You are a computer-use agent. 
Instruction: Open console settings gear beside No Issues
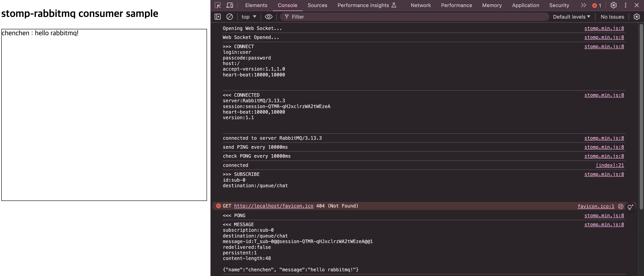click(636, 17)
